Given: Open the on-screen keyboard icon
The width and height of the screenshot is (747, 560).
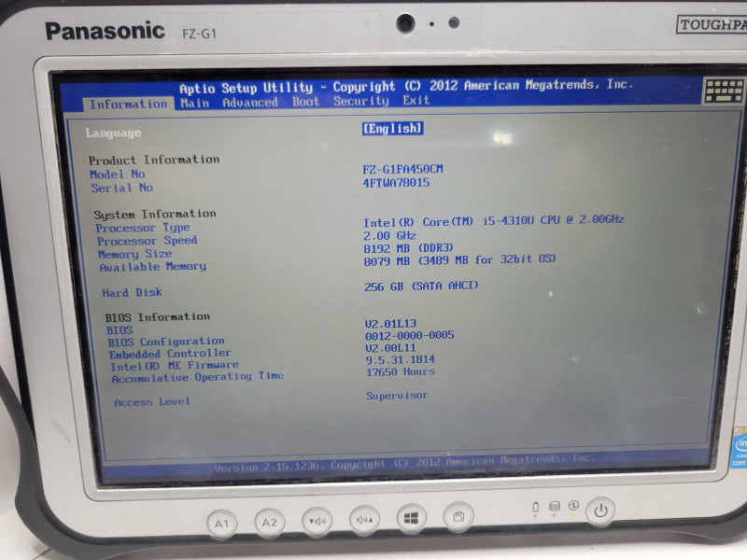Looking at the screenshot, I should coord(724,90).
